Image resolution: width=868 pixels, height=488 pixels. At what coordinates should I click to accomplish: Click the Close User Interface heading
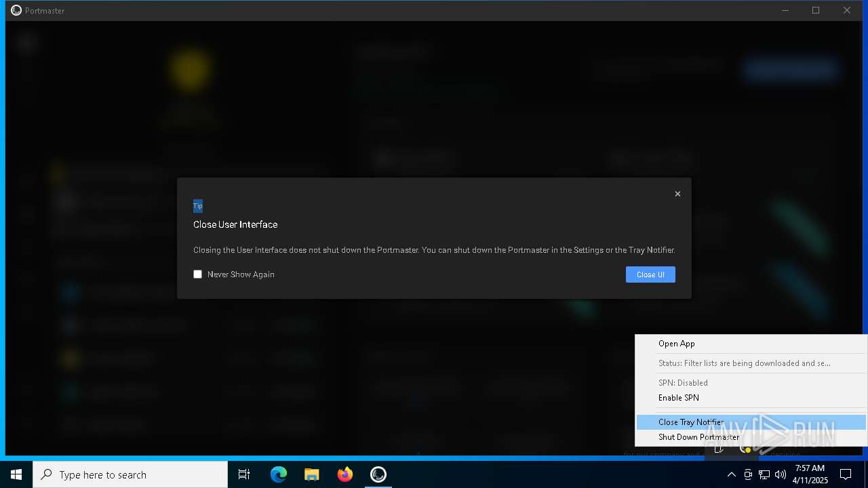click(235, 224)
